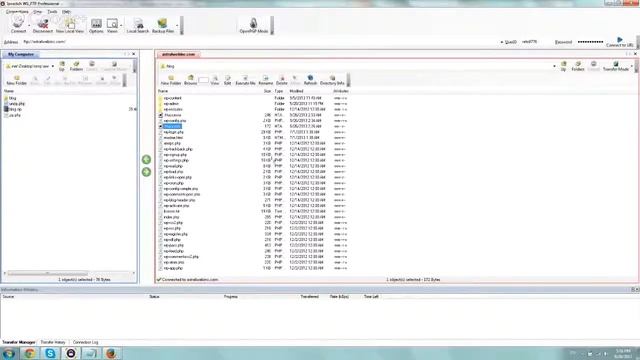Open a New Local View
This screenshot has height=360, width=640.
coord(70,25)
